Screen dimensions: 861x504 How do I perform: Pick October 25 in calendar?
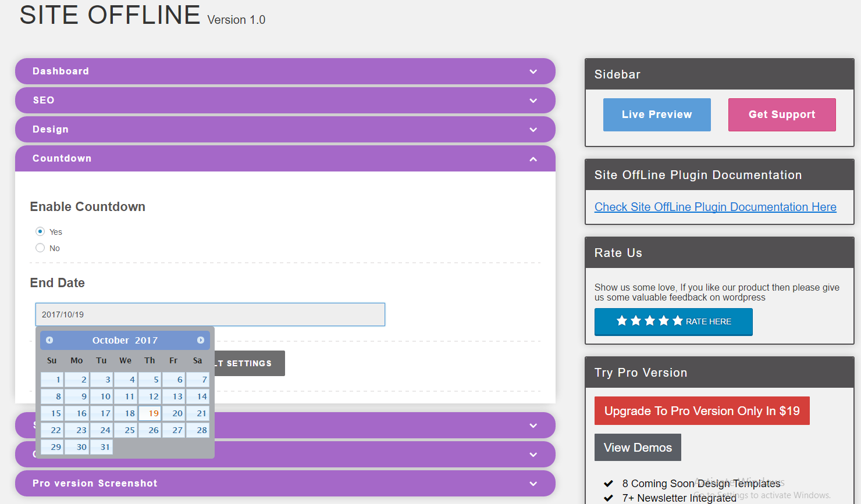pyautogui.click(x=126, y=430)
